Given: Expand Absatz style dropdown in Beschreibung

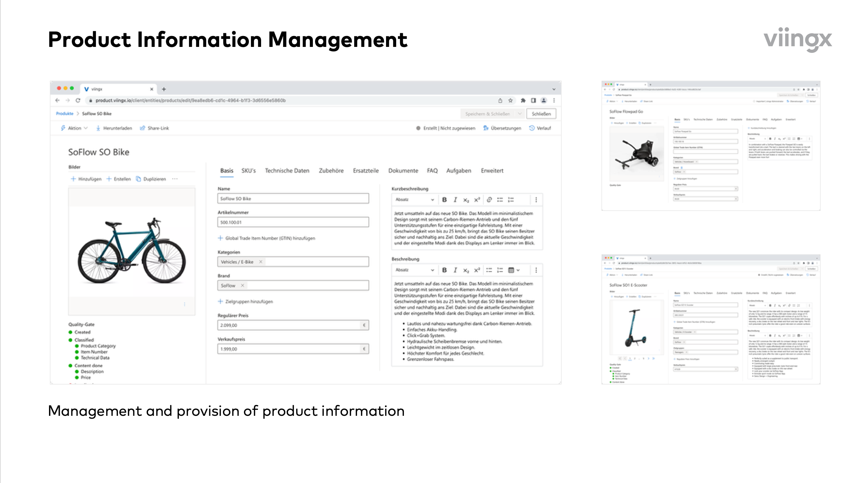Looking at the screenshot, I should (x=414, y=270).
